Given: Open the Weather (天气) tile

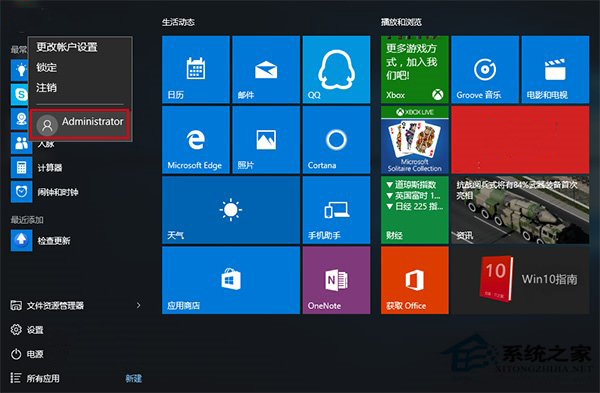Looking at the screenshot, I should [231, 210].
